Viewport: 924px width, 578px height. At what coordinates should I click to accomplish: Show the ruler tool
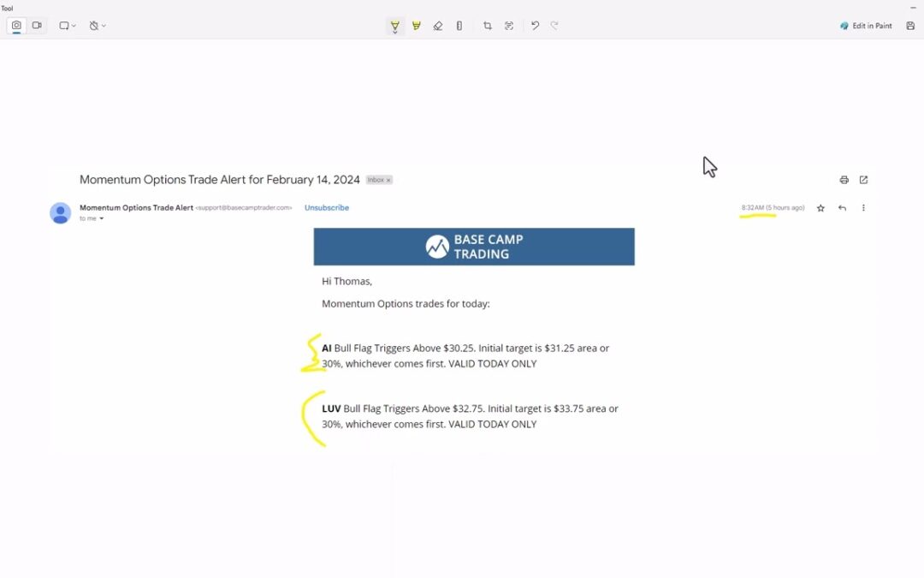pos(459,26)
